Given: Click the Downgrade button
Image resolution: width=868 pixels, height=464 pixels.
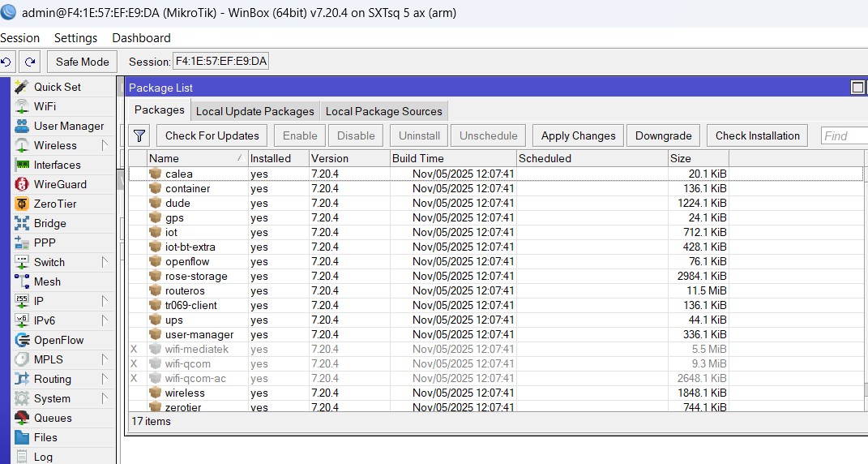Looking at the screenshot, I should click(x=663, y=135).
